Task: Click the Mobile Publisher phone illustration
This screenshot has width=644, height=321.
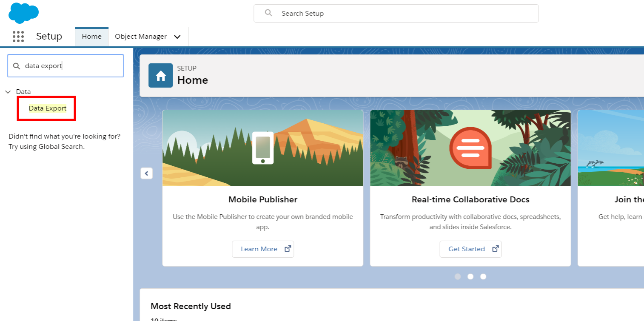Action: point(262,148)
